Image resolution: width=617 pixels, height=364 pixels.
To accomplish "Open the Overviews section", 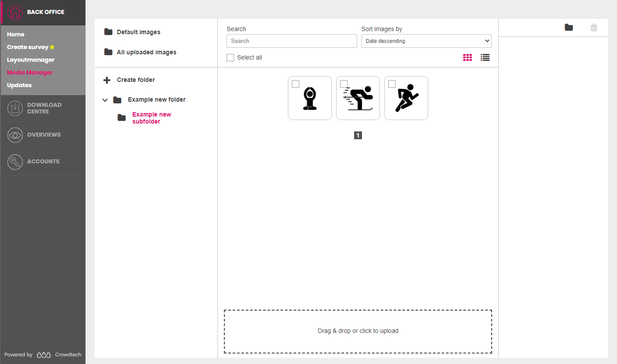I will pyautogui.click(x=43, y=135).
